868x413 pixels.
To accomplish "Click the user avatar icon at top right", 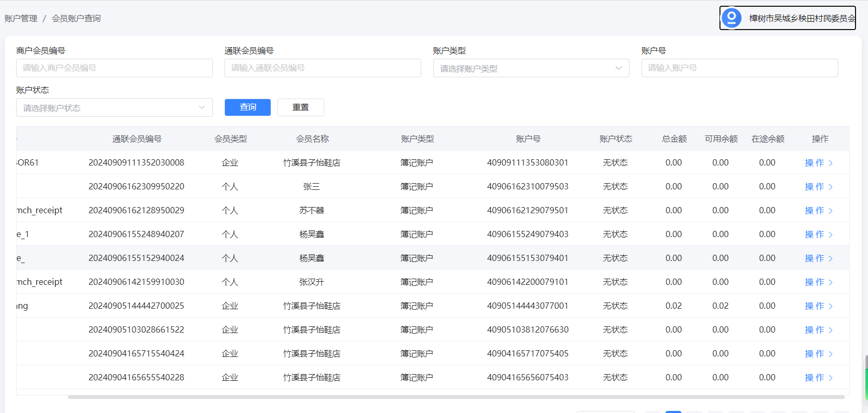I will pos(731,18).
